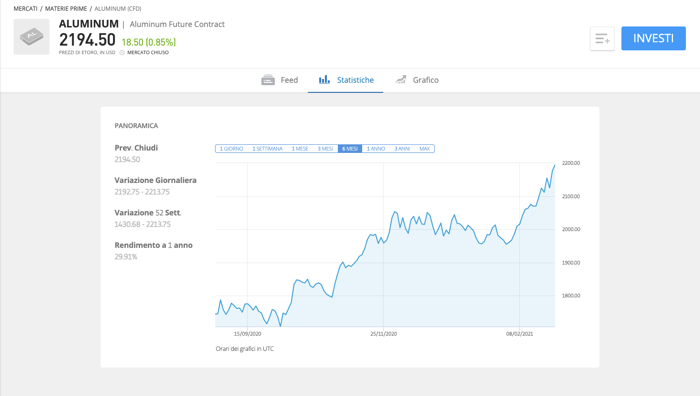Select the 1 MESE chart range
The width and height of the screenshot is (700, 396).
click(x=300, y=149)
